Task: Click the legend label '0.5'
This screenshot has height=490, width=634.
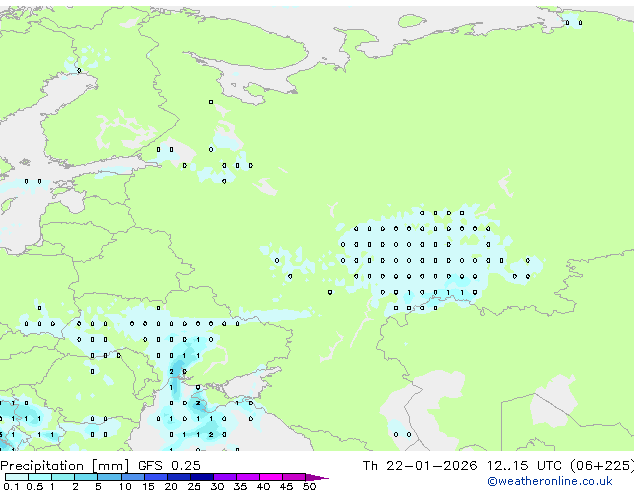Action: click(x=34, y=486)
